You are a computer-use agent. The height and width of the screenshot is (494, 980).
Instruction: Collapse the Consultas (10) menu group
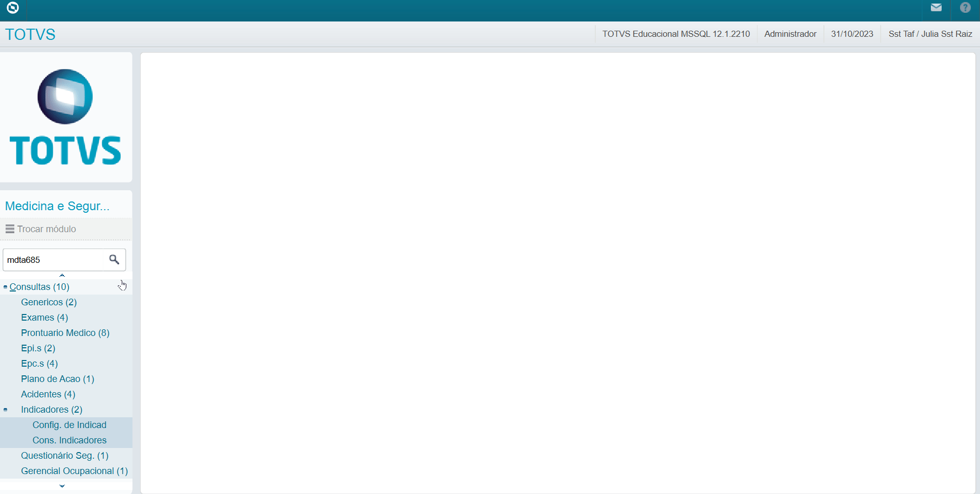tap(39, 287)
